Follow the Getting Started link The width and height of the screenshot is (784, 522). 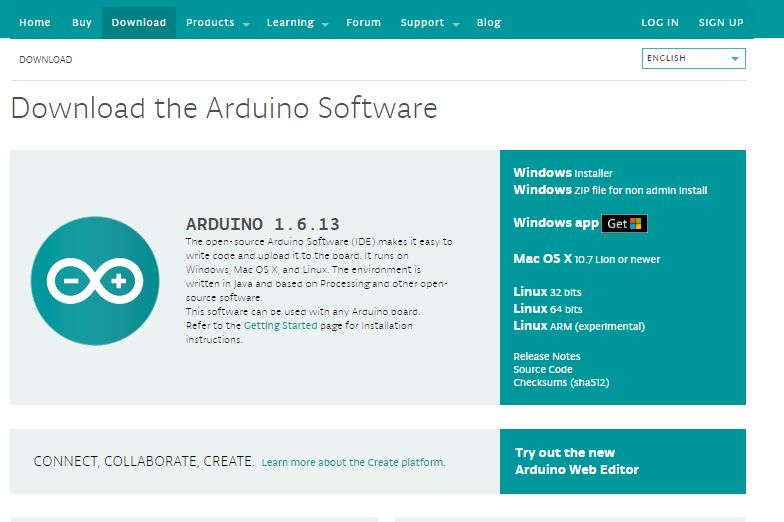tap(280, 326)
